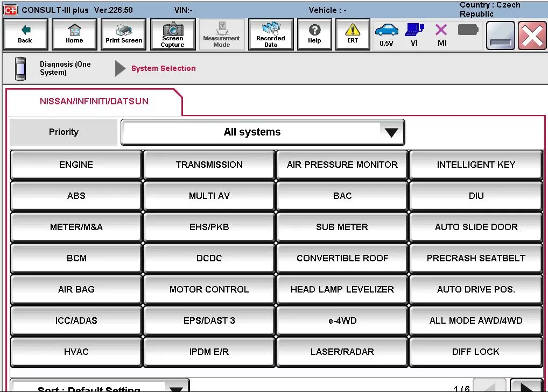Click the vehicle battery voltage 0.5V icon
Image resolution: width=548 pixels, height=392 pixels.
pos(386,34)
